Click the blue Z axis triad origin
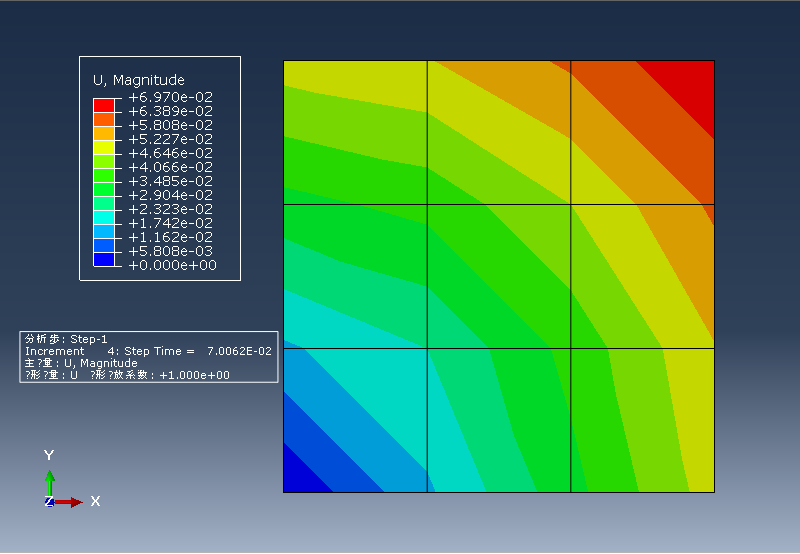This screenshot has height=554, width=800. pos(49,501)
